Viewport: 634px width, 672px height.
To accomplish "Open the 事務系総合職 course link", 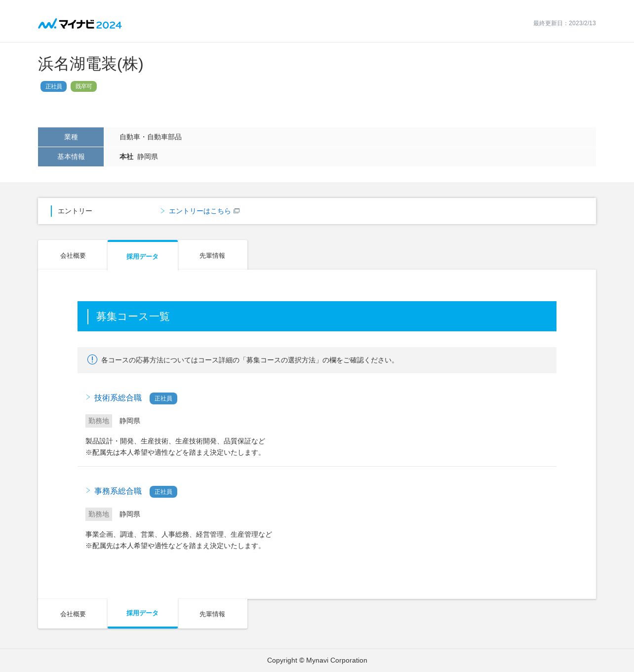I will [118, 491].
